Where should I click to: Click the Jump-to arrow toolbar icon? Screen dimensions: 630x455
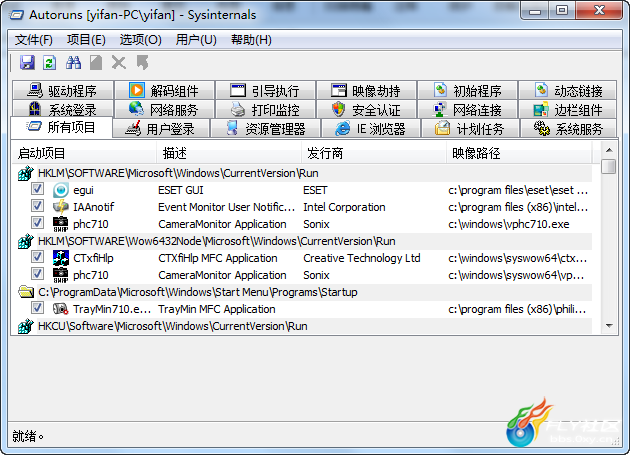(x=142, y=63)
